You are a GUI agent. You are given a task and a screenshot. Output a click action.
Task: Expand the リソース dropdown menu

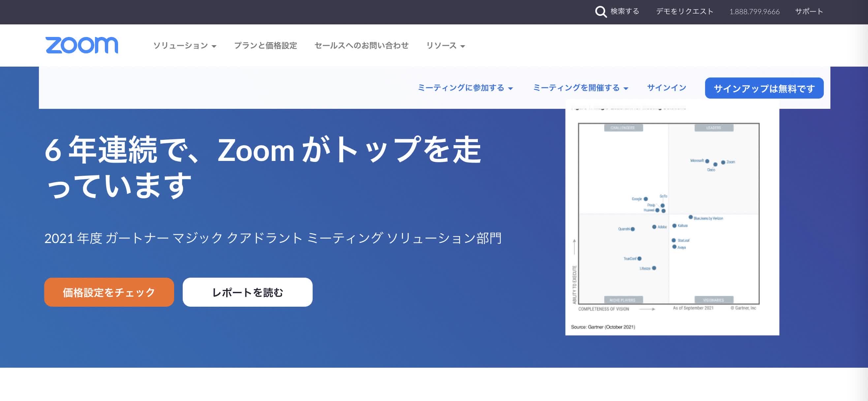point(446,46)
